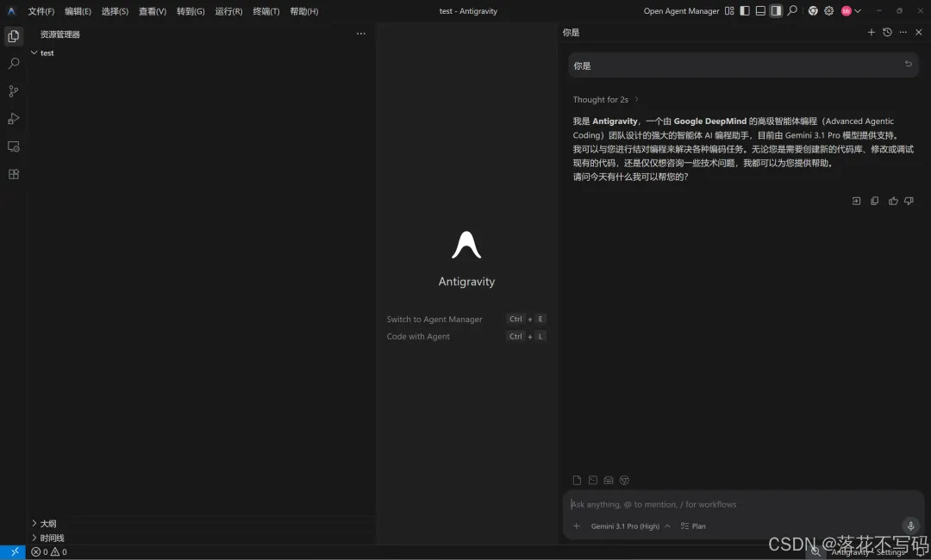This screenshot has height=560, width=931.
Task: Close the agent chat panel
Action: 919,32
